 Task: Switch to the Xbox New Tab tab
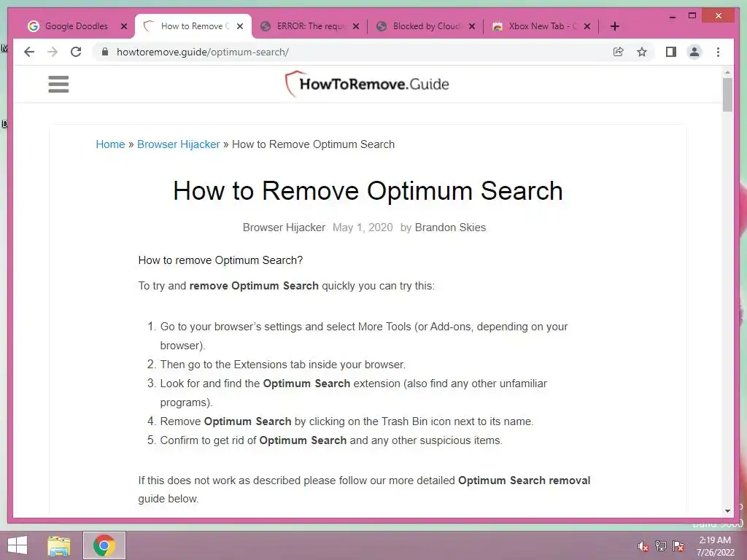pos(541,26)
